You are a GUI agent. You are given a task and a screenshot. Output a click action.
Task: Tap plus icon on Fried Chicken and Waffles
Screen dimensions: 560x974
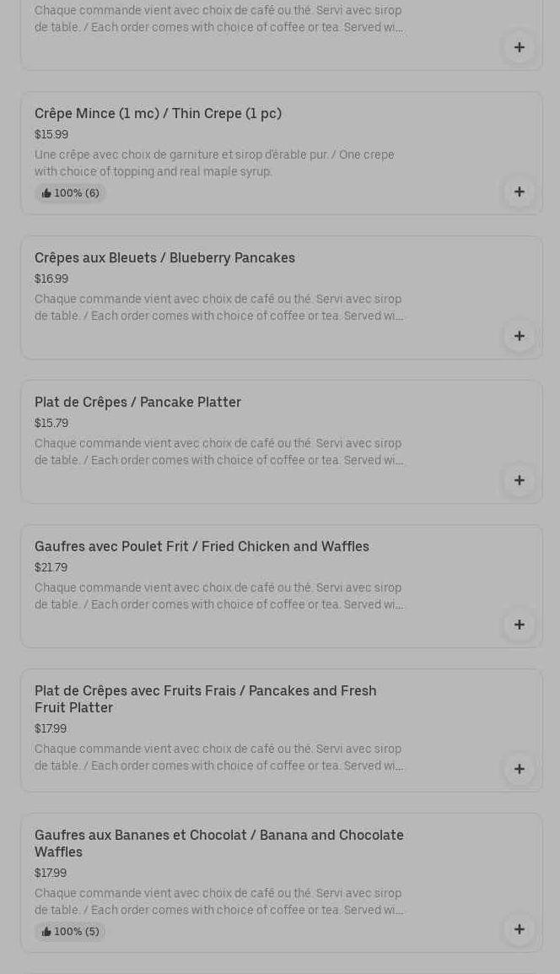(519, 625)
